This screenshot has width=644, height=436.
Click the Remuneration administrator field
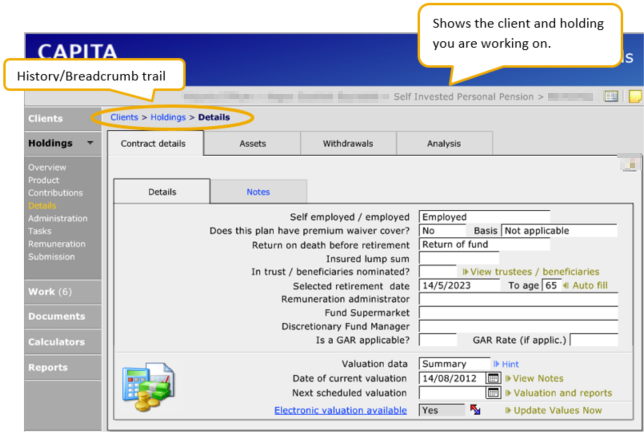tap(518, 299)
